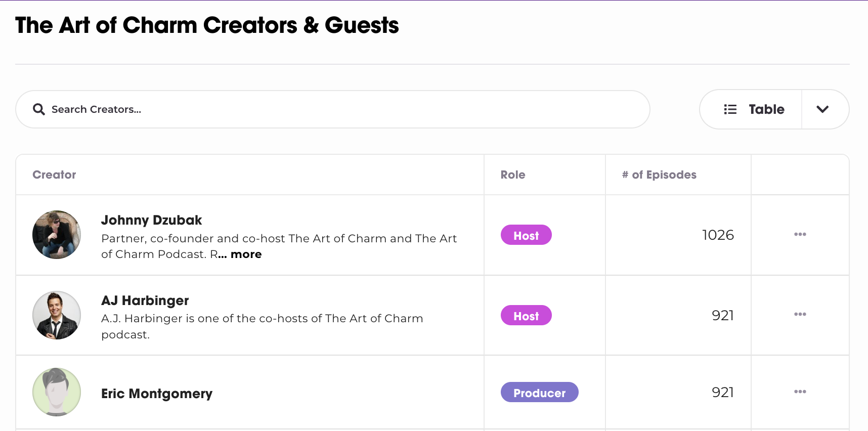Sort by the Creator column header
Image resolution: width=868 pixels, height=431 pixels.
tap(54, 175)
